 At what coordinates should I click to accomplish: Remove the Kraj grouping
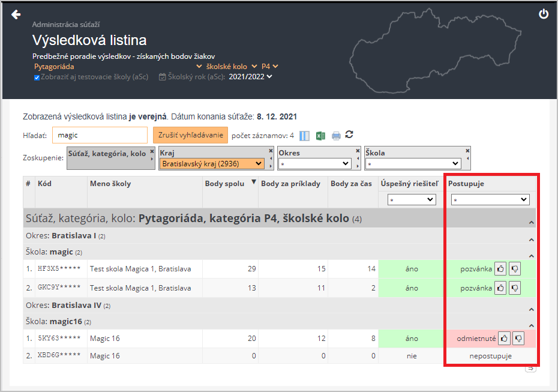[x=271, y=151]
